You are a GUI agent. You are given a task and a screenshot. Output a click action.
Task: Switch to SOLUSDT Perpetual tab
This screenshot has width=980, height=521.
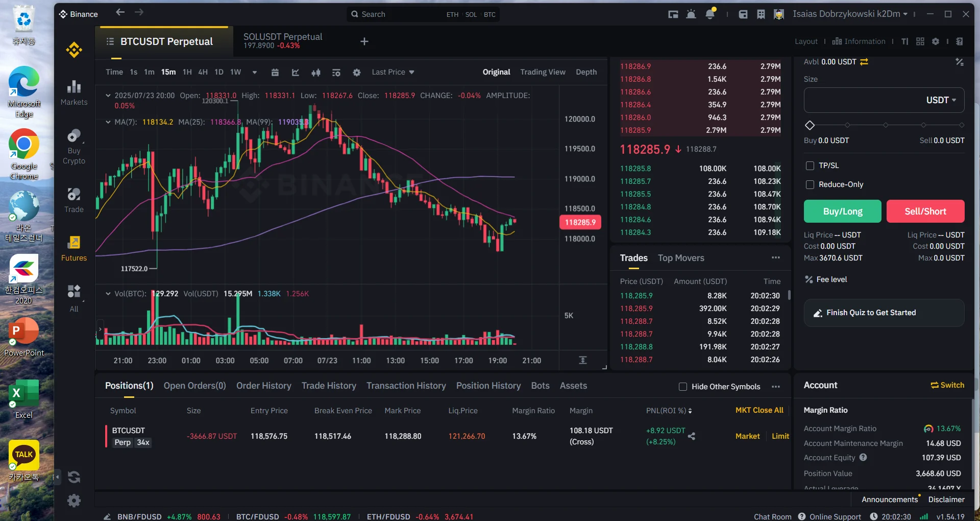(x=283, y=41)
